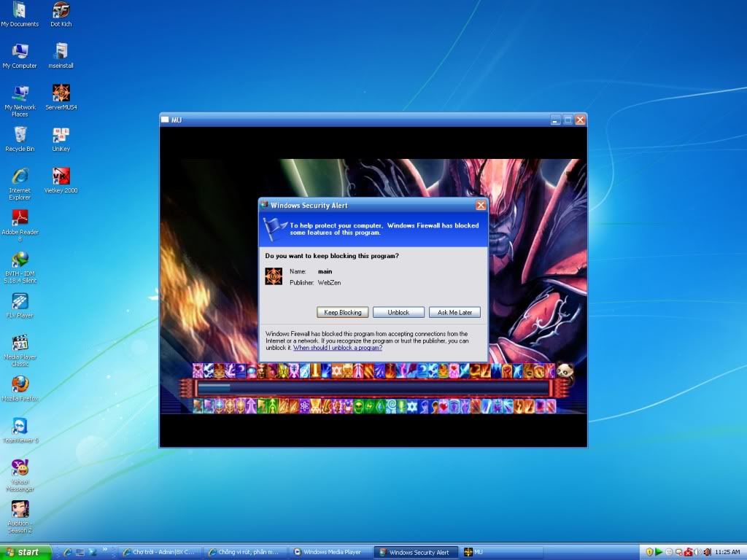747x560 pixels.
Task: Select the TeamViewer 5 desktop icon
Action: [x=20, y=430]
